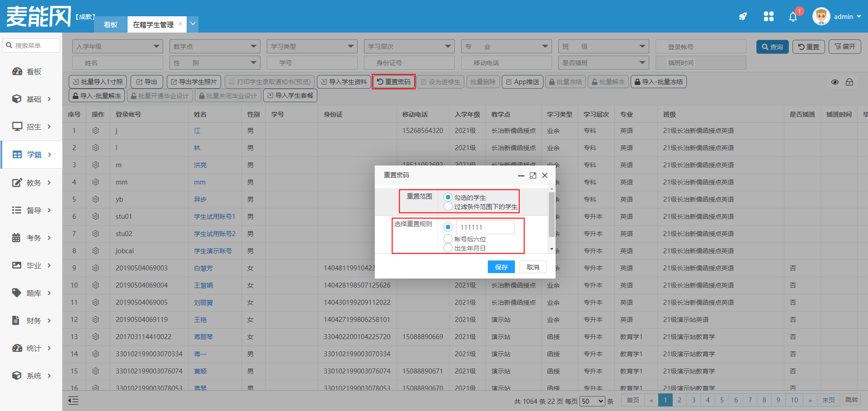The image size is (868, 411).
Task: Click the lock icon above table
Action: click(849, 82)
